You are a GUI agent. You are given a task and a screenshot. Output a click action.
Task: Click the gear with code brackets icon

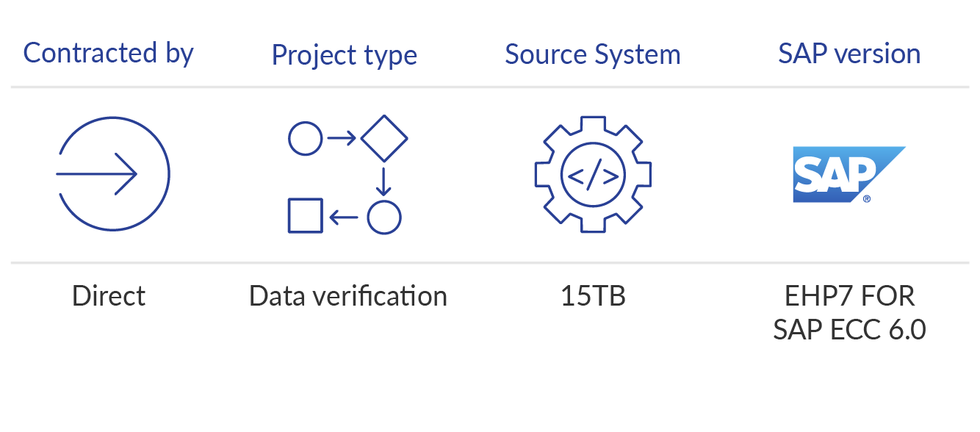click(593, 174)
